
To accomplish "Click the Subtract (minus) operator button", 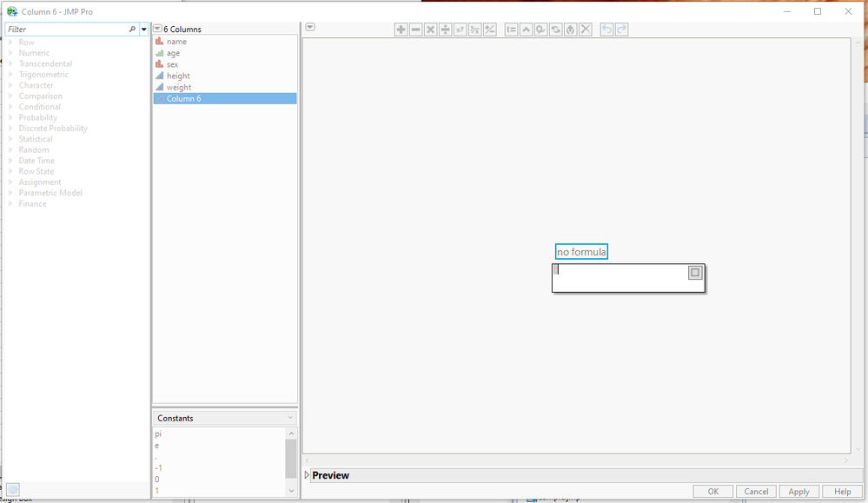I will (415, 30).
